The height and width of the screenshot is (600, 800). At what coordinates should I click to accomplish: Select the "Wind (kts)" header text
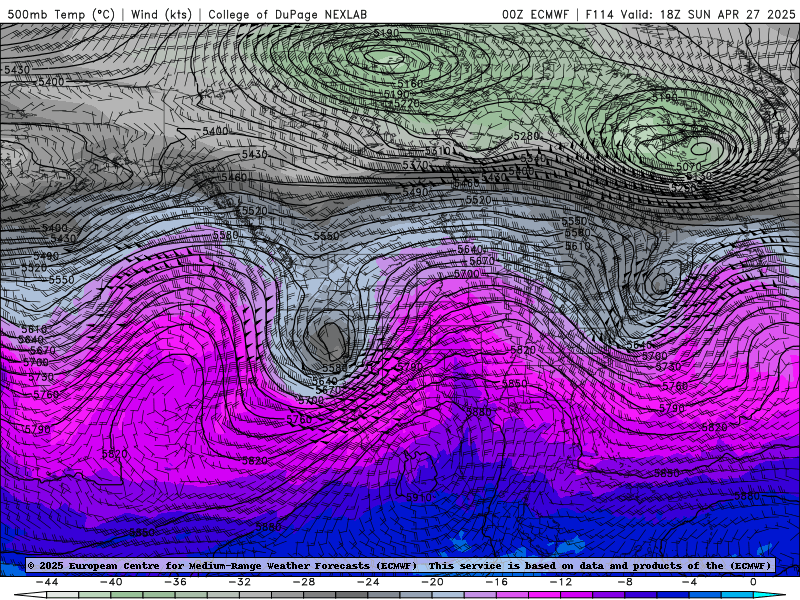pyautogui.click(x=161, y=14)
